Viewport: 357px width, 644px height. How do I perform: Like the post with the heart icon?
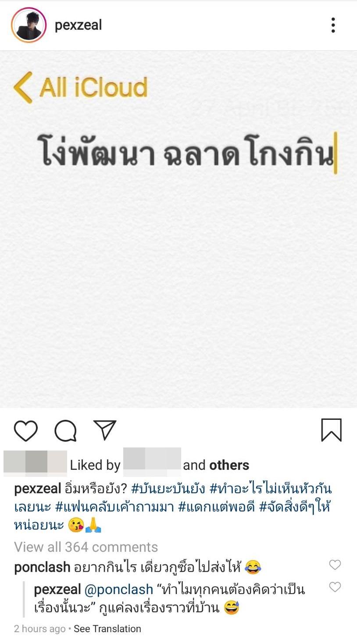26,430
